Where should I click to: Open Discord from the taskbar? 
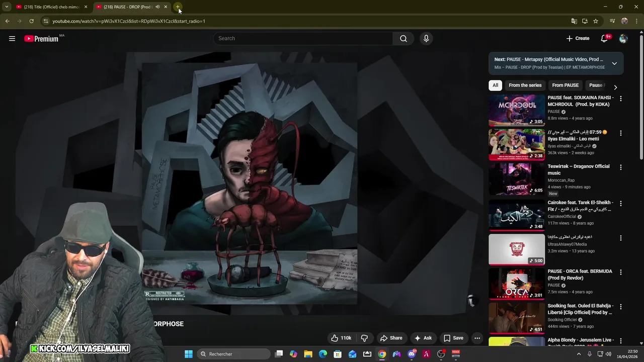coord(412,354)
